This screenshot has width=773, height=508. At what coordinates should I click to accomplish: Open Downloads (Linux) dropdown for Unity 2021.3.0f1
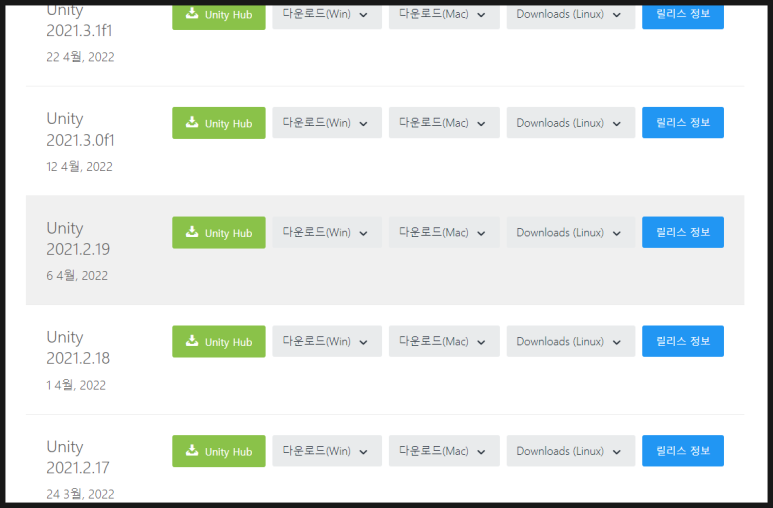(571, 122)
